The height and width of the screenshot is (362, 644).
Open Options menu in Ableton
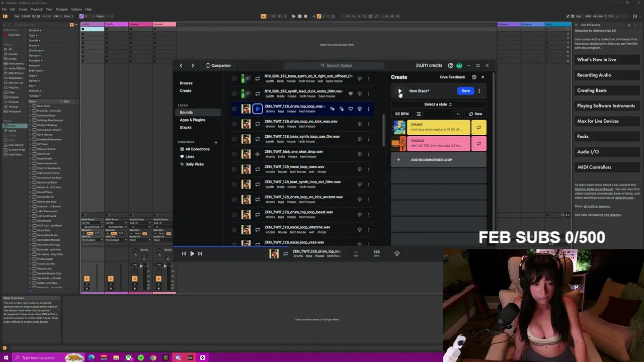pyautogui.click(x=76, y=9)
